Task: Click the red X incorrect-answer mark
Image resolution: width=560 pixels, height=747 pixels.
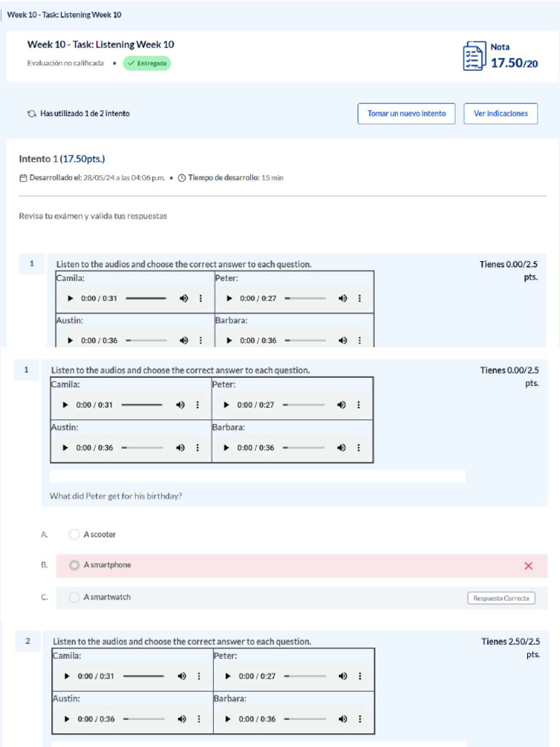Action: [x=529, y=566]
